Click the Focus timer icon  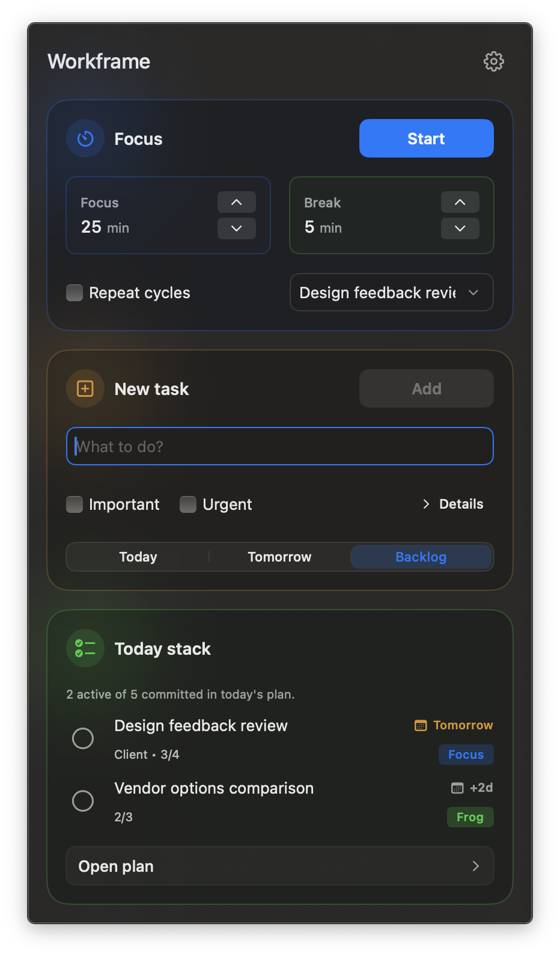tap(85, 139)
